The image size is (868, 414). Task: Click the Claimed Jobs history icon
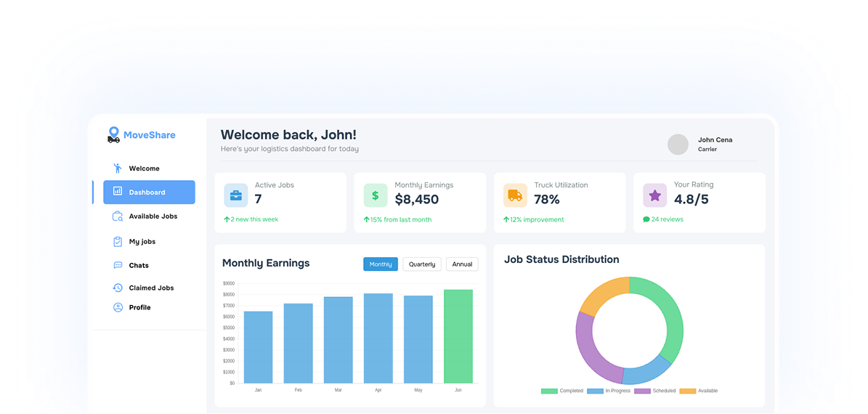[x=118, y=288]
